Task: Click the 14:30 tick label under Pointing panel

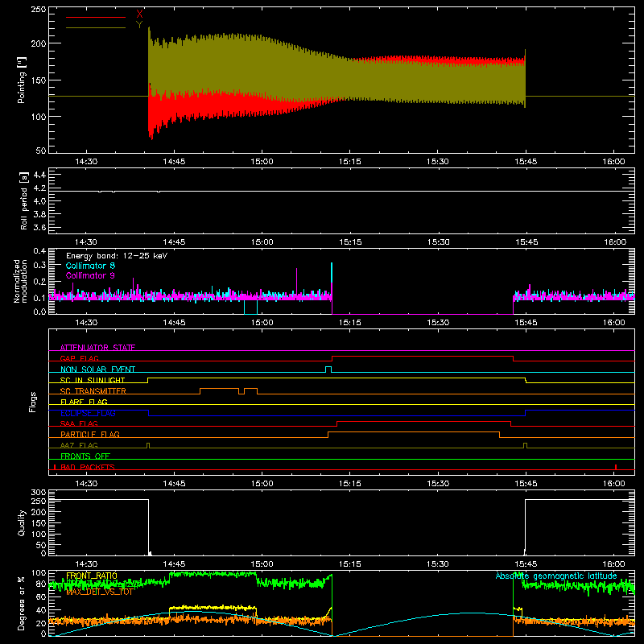Action: 86,162
